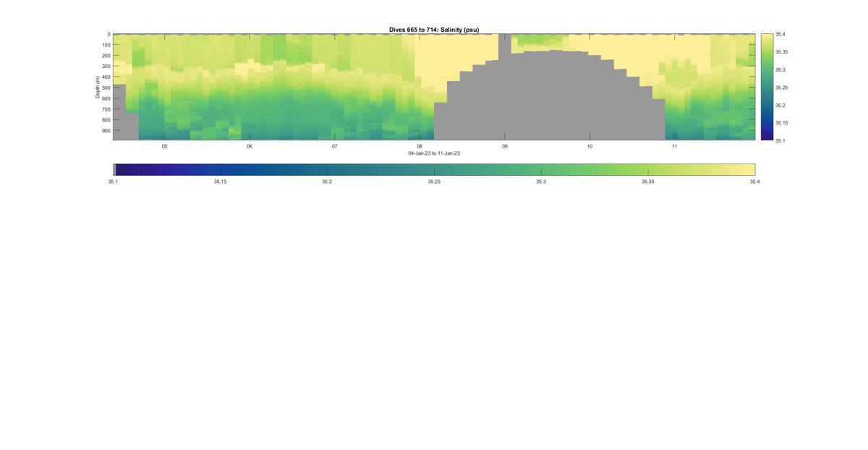The image size is (868, 450).
Task: Click the date range label "04-Jan-23 to 11-Jan-23"
Action: (434, 153)
